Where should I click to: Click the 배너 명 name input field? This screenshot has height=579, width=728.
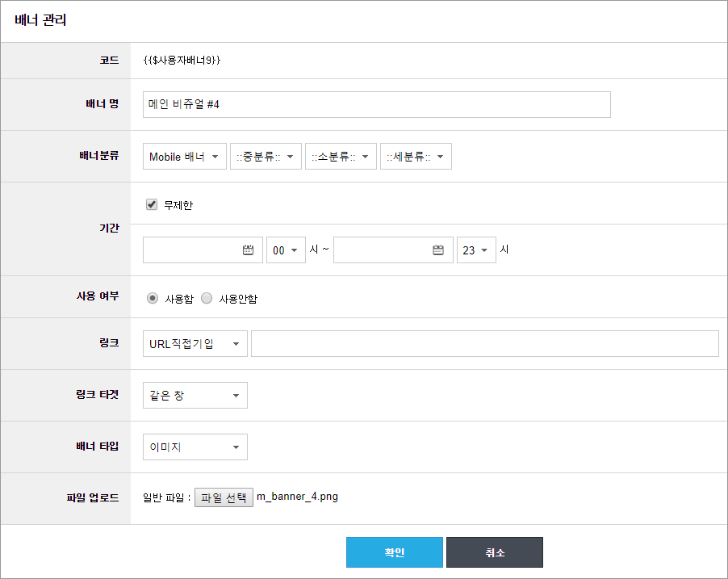point(377,104)
